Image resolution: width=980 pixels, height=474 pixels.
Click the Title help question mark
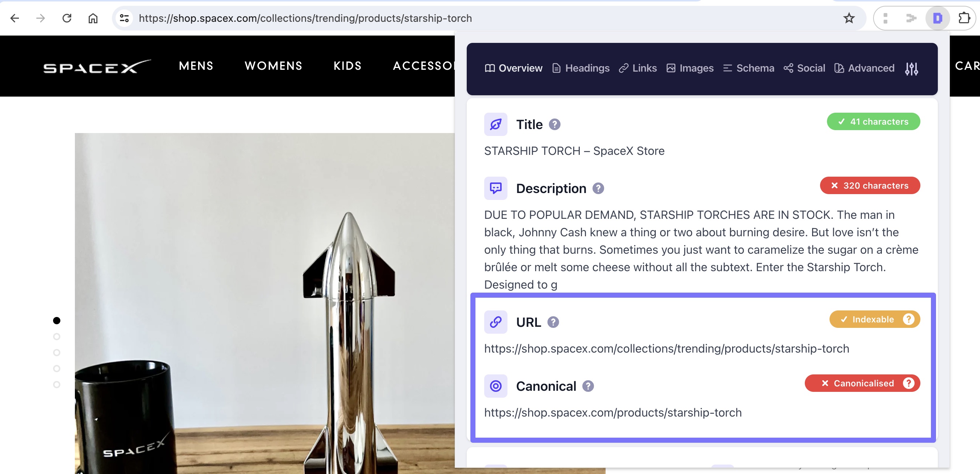[555, 124]
